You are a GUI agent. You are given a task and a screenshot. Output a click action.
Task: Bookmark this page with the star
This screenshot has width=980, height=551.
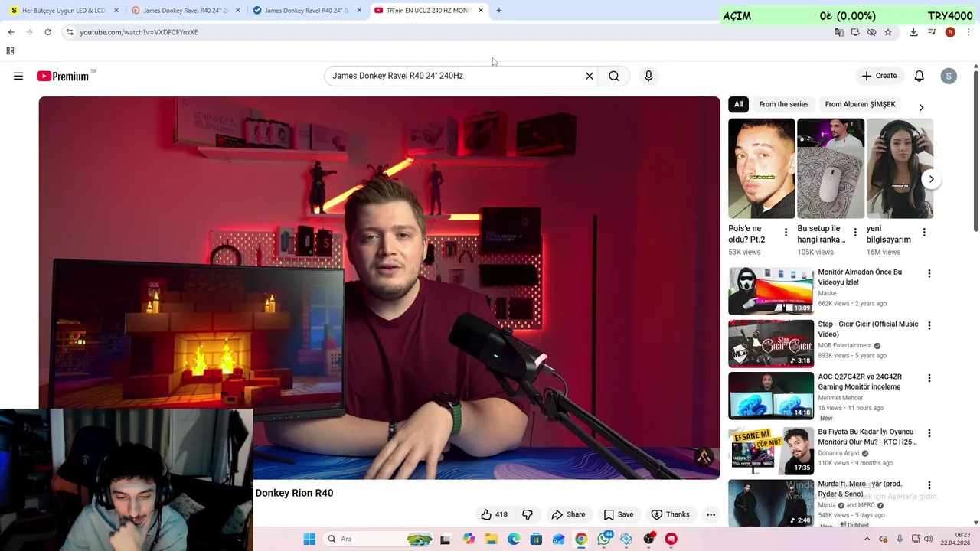(x=888, y=32)
